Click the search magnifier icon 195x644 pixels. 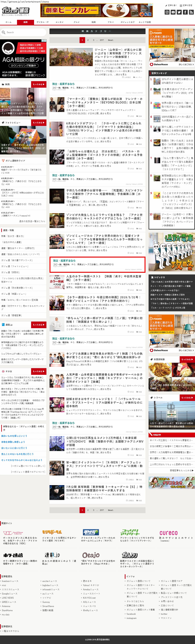(x=4, y=32)
